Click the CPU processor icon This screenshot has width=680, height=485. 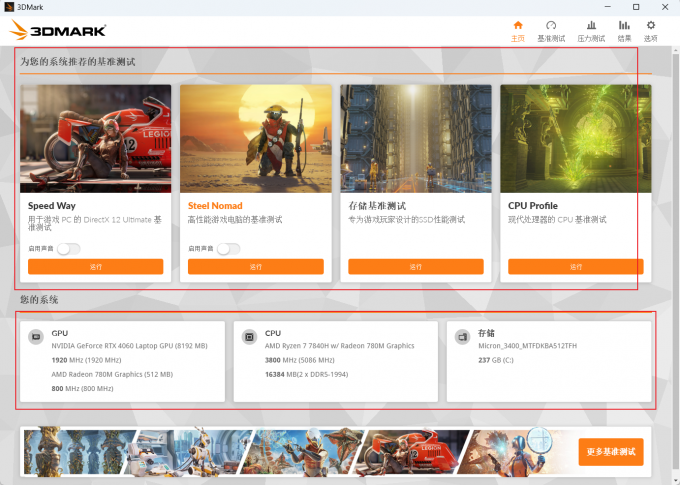coord(249,337)
